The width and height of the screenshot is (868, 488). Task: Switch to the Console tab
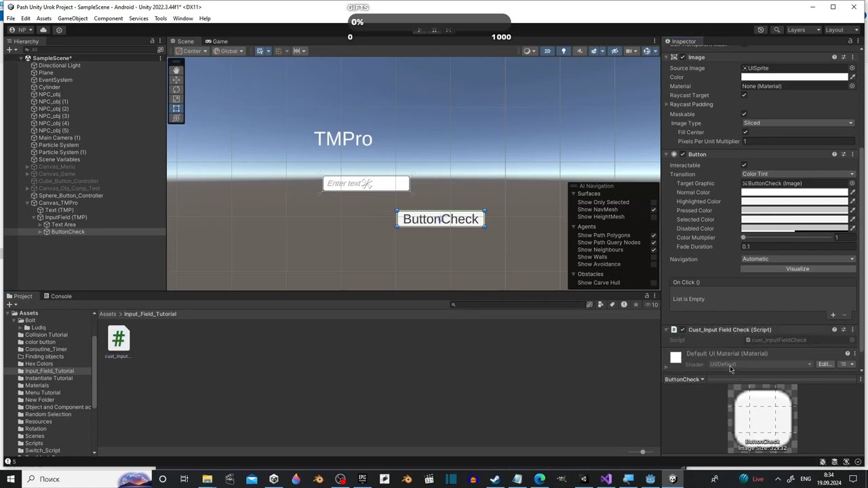pos(58,296)
